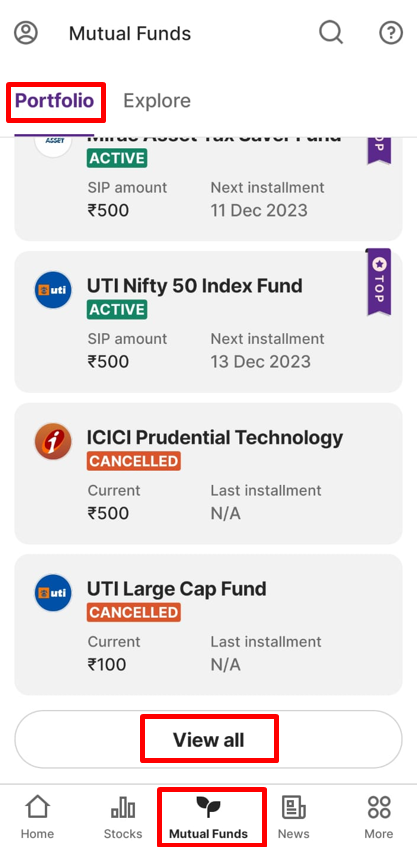Open UTI Nifty 50 Index Fund card
The width and height of the screenshot is (417, 847).
pyautogui.click(x=208, y=321)
